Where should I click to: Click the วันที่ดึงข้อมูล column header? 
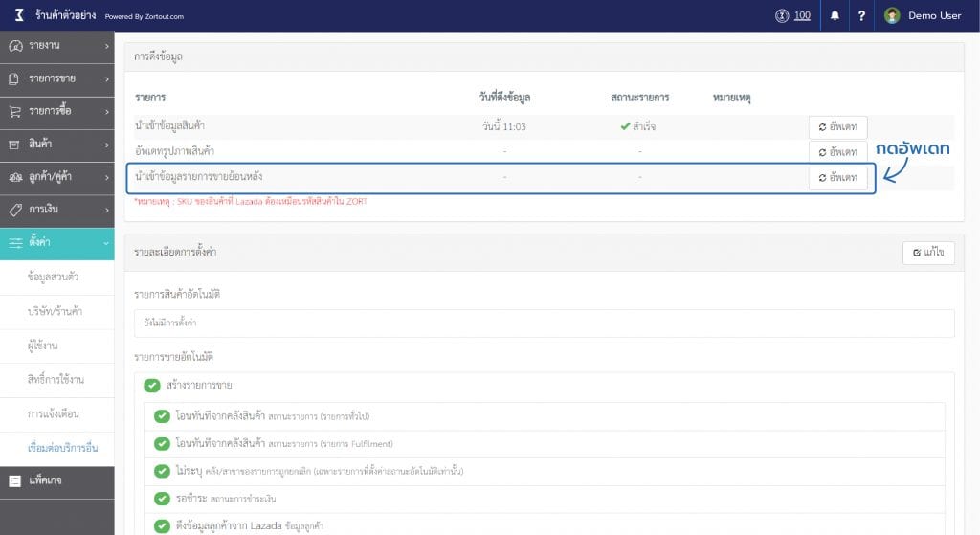click(504, 98)
